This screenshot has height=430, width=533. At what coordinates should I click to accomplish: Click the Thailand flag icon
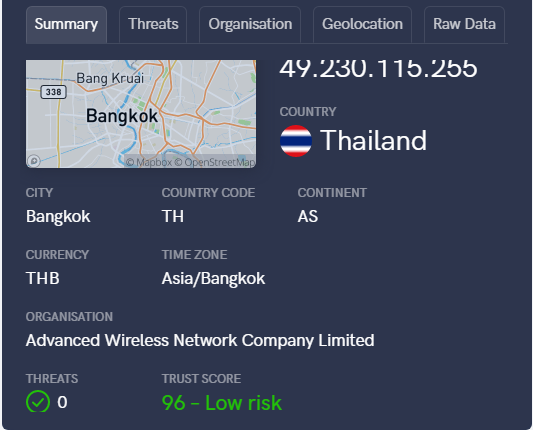coord(296,141)
